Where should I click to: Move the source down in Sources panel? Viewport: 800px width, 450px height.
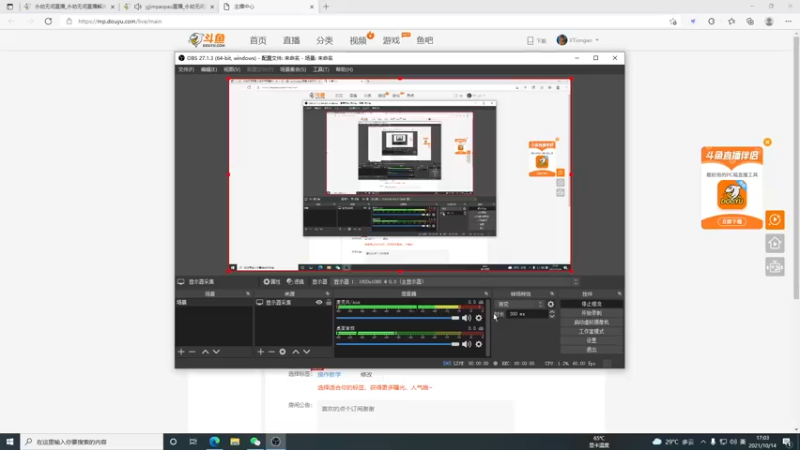pos(307,352)
